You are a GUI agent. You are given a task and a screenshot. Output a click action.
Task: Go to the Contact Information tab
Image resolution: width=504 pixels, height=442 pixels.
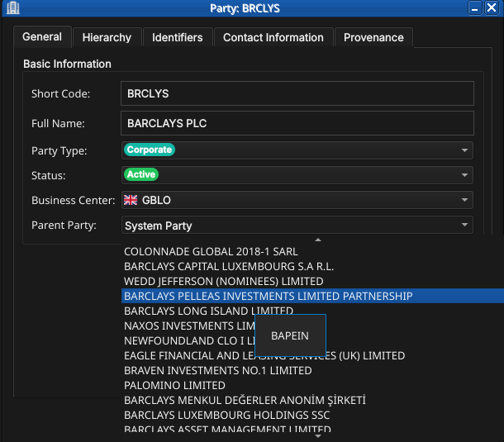273,37
